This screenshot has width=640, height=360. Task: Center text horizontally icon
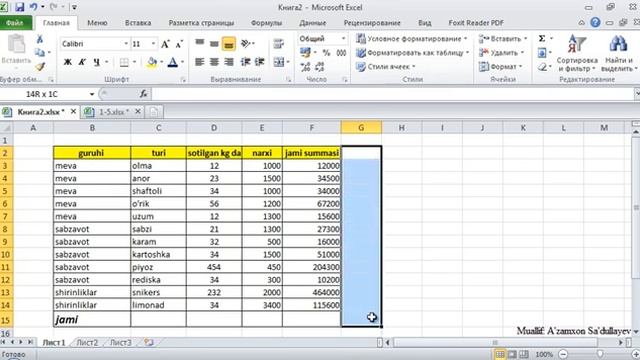pos(214,62)
